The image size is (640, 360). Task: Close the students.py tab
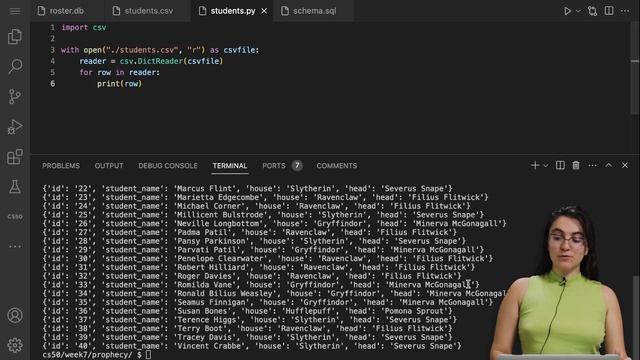[264, 11]
